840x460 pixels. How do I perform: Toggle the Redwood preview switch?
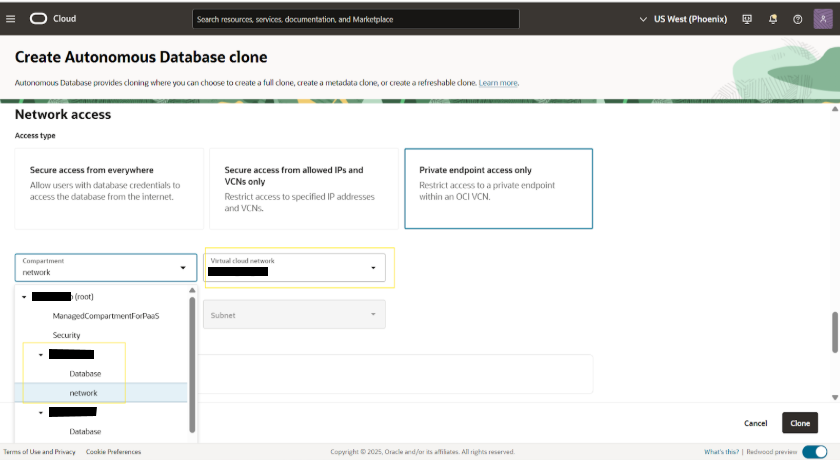coord(814,452)
